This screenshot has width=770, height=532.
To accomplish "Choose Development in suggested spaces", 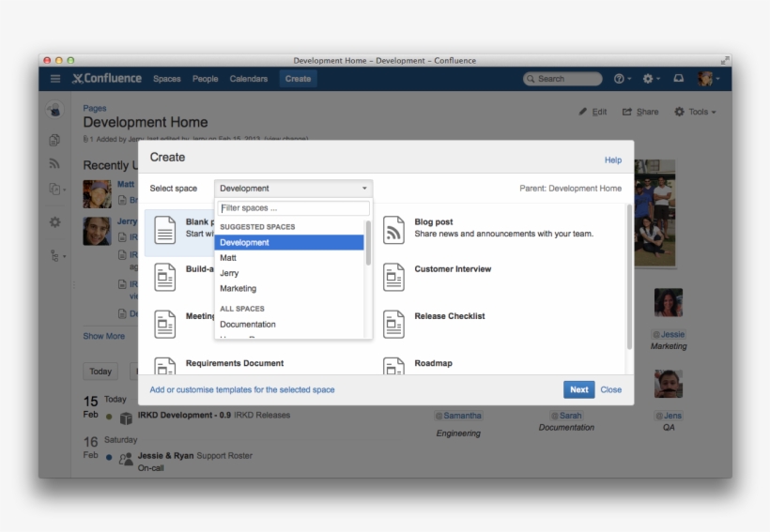I will pos(289,242).
